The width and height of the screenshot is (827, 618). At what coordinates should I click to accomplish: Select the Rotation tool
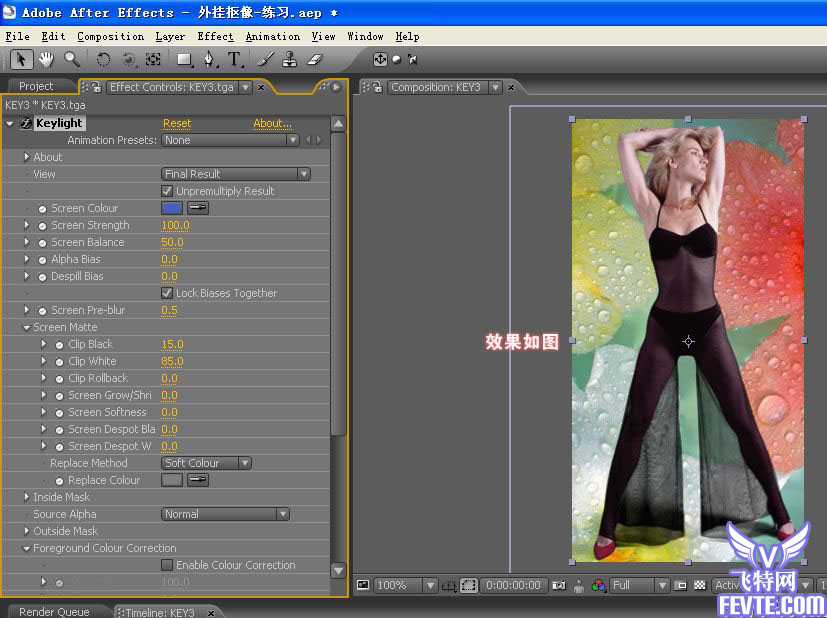pyautogui.click(x=103, y=59)
